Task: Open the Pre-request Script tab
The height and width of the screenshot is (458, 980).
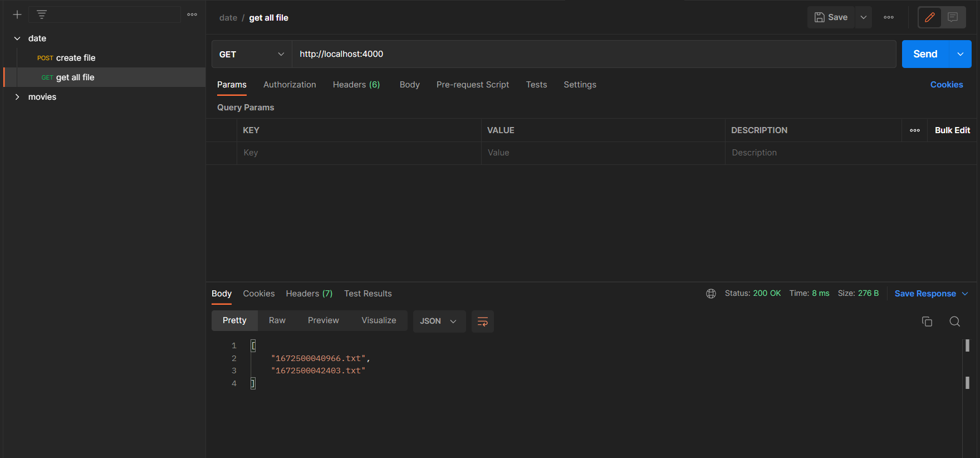Action: (x=473, y=85)
